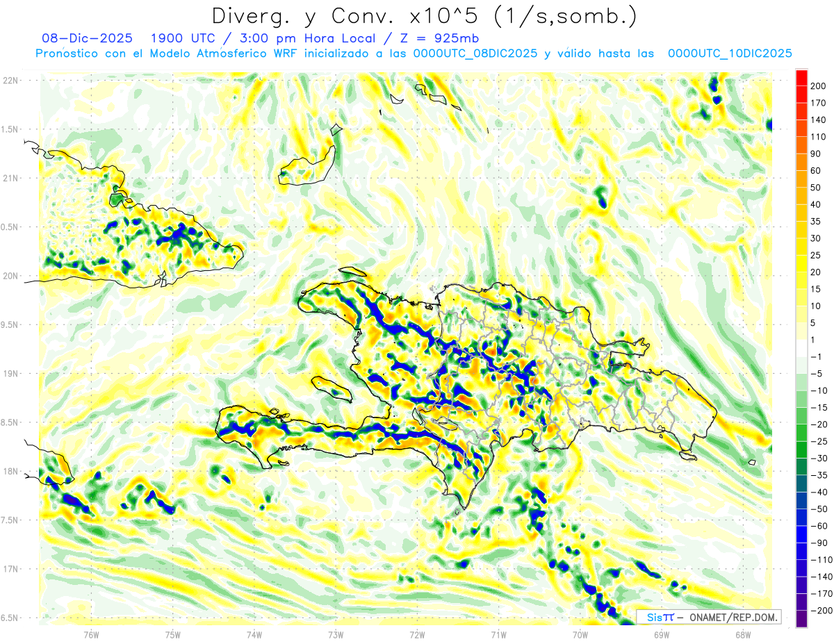Click the dark purple swatch below -200
Image resolution: width=834 pixels, height=644 pixels.
802,619
